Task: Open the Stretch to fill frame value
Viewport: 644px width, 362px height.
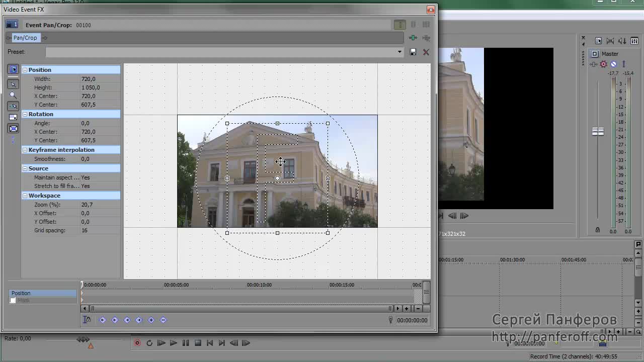Action: click(100, 186)
